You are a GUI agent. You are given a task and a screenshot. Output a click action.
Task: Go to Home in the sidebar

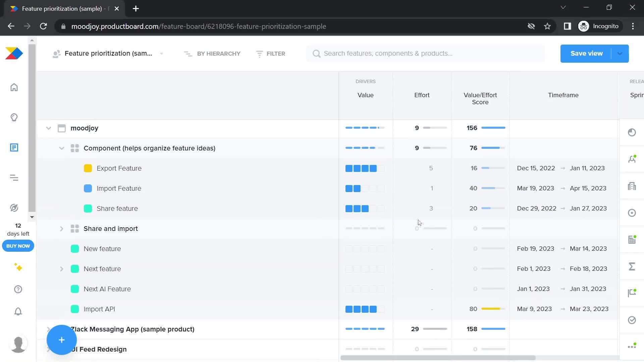14,87
